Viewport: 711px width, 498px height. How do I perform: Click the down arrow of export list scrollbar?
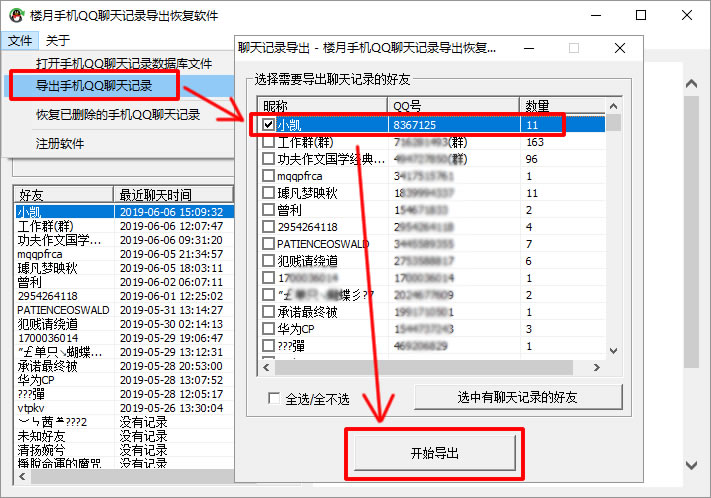[614, 351]
